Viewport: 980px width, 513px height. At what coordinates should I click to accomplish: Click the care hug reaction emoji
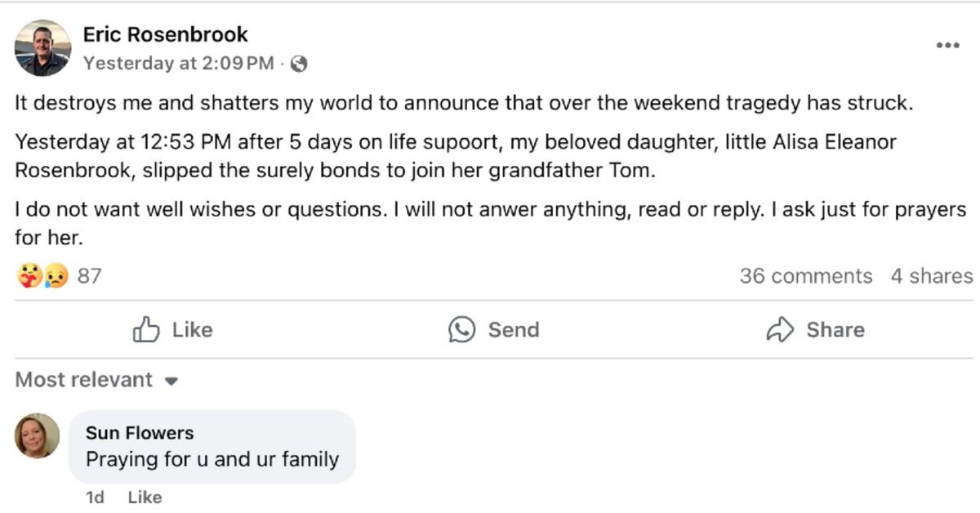click(x=28, y=276)
